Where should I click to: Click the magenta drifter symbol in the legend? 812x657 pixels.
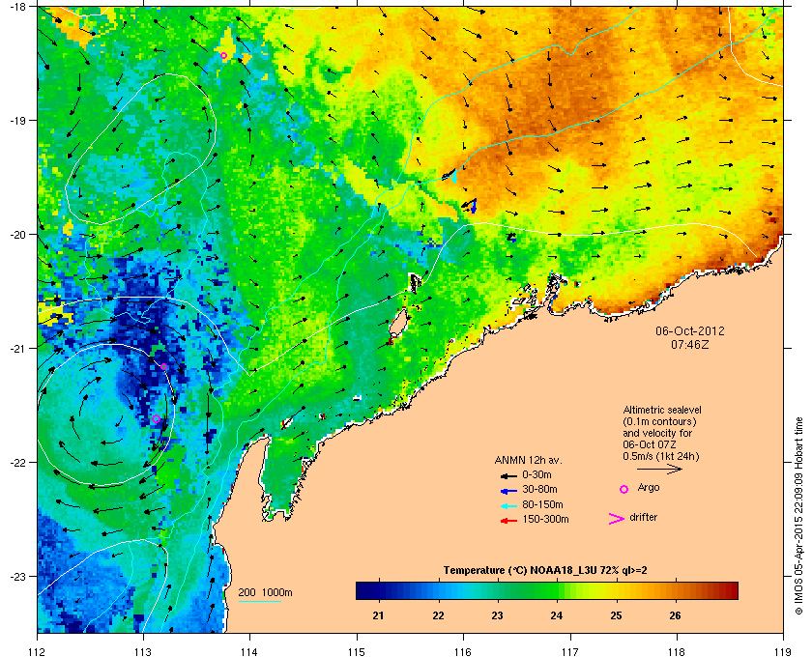617,519
